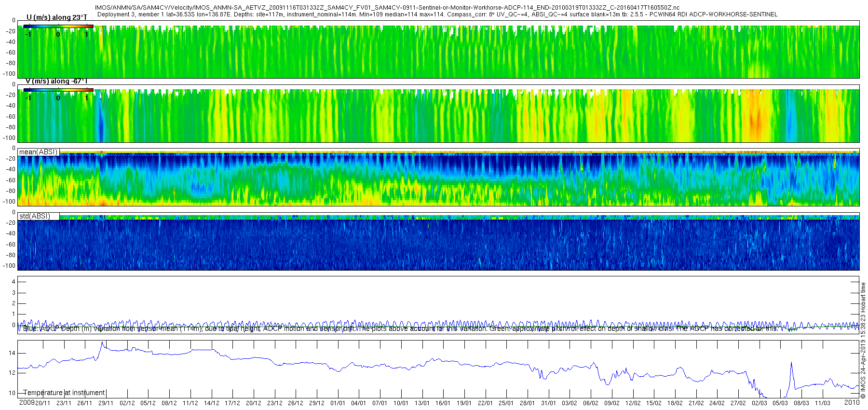Click the "11/12" date tick label
The width and height of the screenshot is (868, 410).
click(x=190, y=403)
